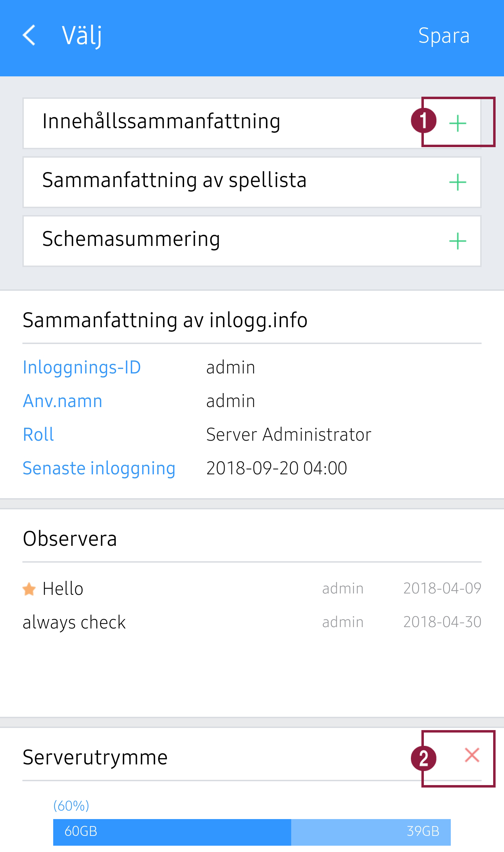The image size is (504, 852).
Task: Remove Serverutrymme widget with red X
Action: point(472,755)
